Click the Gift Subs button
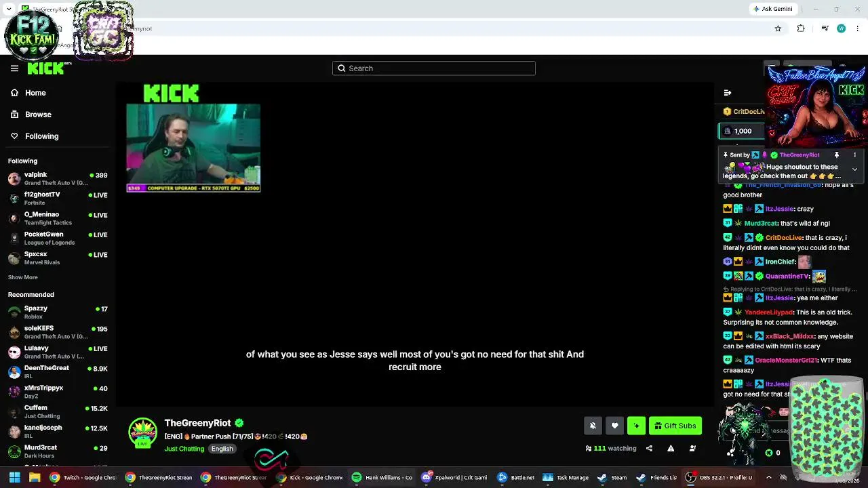This screenshot has width=868, height=488. (675, 426)
